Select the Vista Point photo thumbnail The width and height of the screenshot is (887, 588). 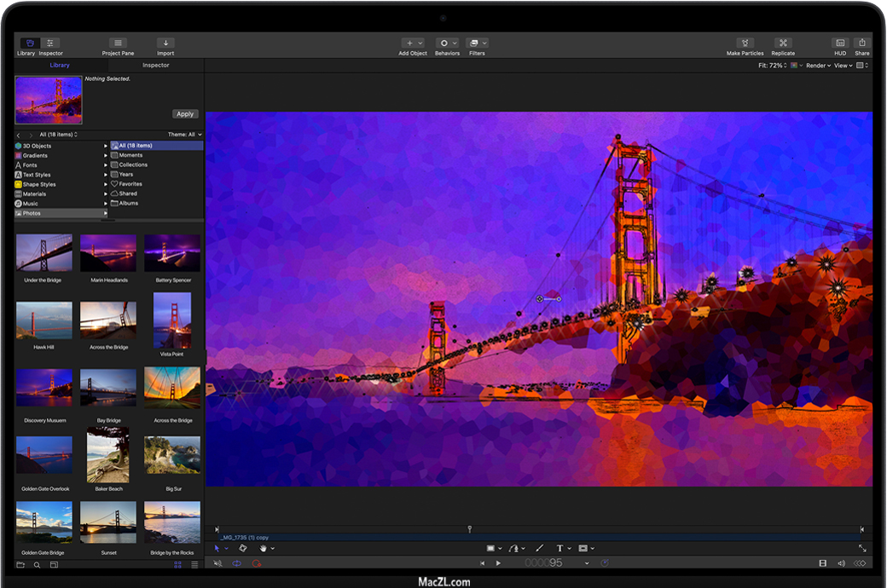point(172,320)
